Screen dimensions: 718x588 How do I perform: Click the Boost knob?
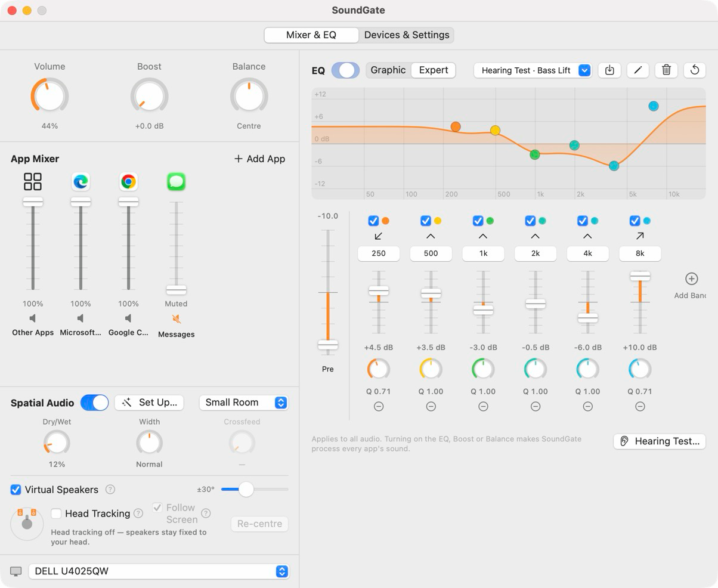149,95
